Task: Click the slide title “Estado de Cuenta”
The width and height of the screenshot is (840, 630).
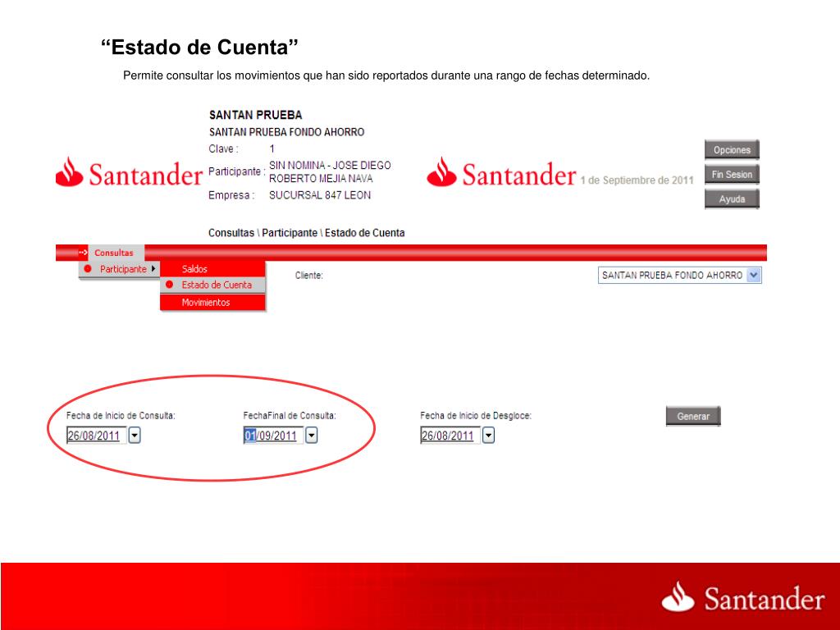Action: pyautogui.click(x=199, y=47)
